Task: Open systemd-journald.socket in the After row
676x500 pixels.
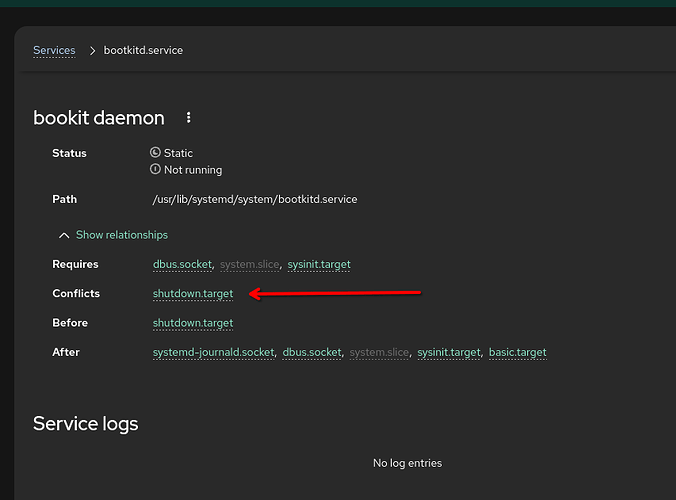Action: [213, 352]
